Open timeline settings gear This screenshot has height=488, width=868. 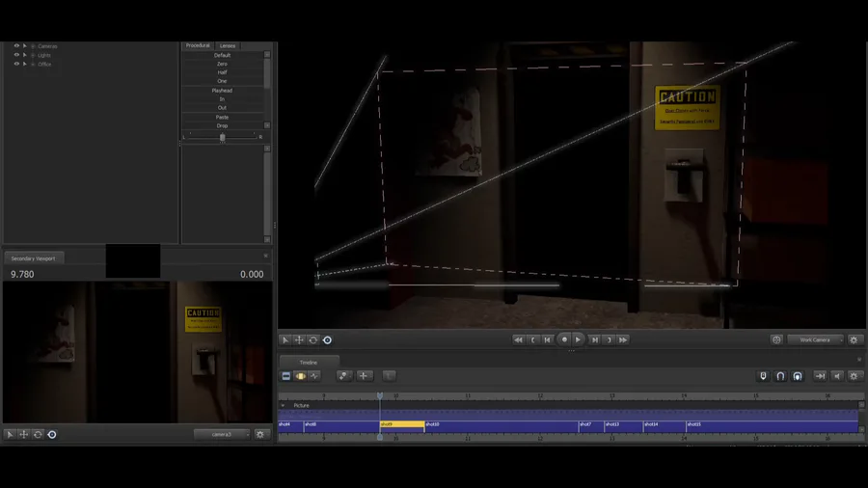854,376
